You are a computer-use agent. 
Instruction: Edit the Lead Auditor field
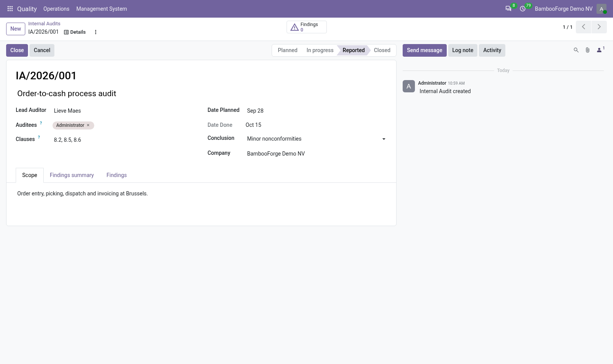pyautogui.click(x=123, y=111)
